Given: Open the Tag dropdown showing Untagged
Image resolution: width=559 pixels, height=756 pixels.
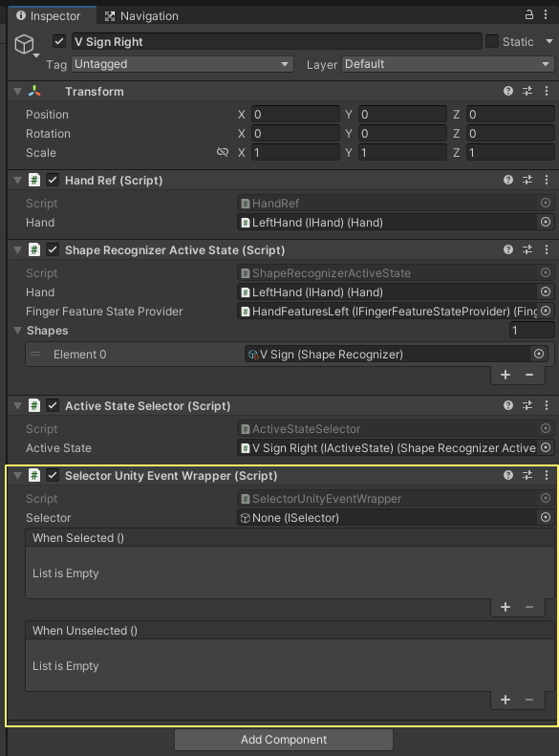Looking at the screenshot, I should (183, 64).
